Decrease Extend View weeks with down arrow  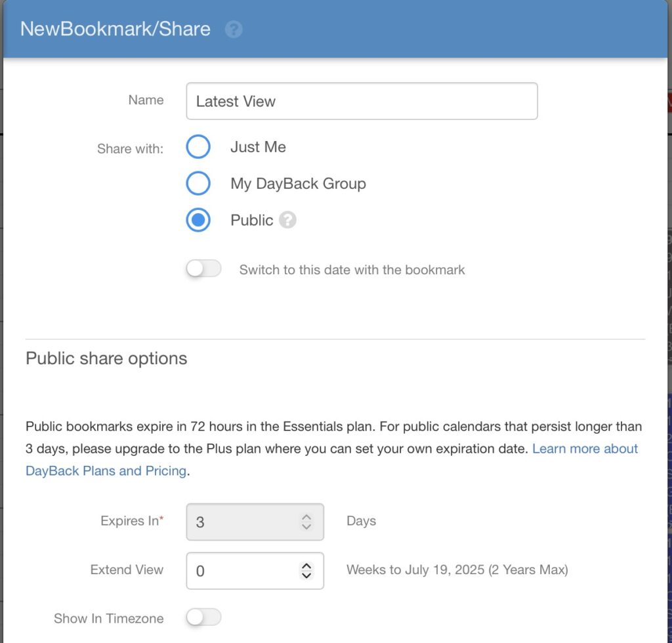point(306,575)
